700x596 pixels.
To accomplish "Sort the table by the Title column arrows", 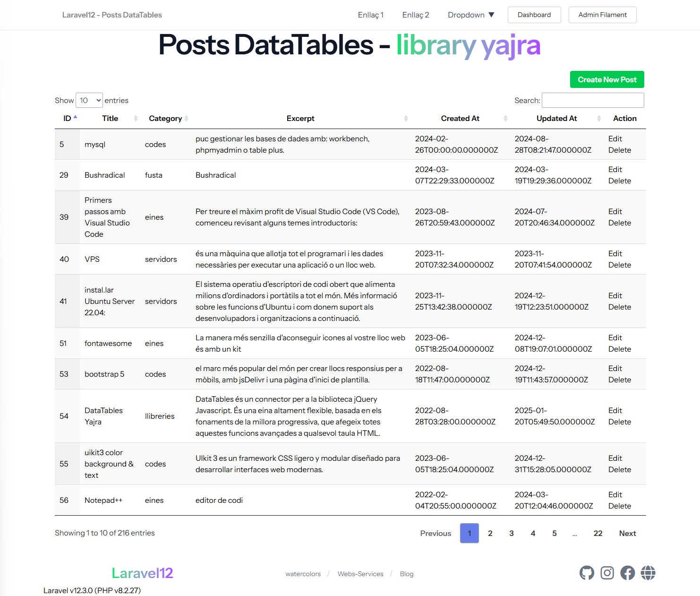I will 135,118.
